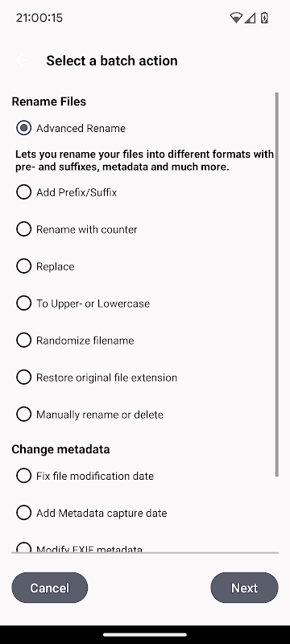Choose Rename with counter
This screenshot has width=290, height=644.
(x=77, y=229)
